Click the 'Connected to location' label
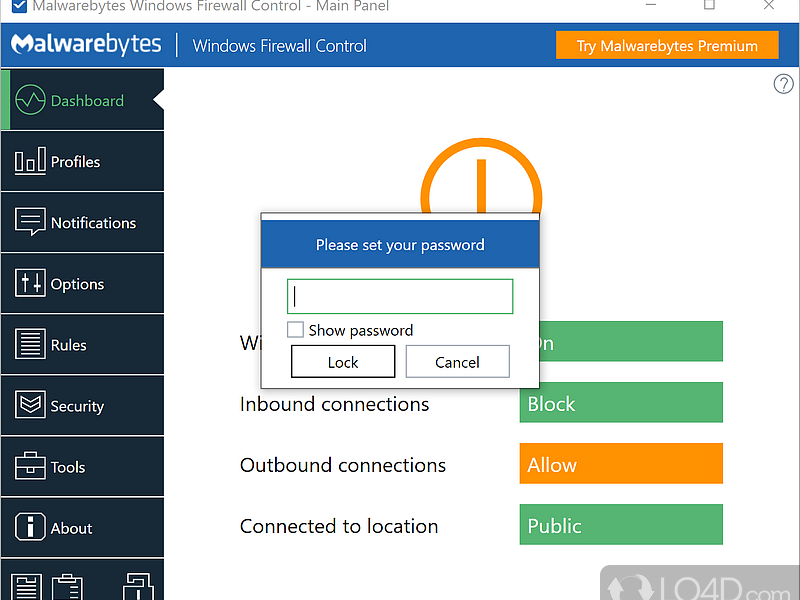The height and width of the screenshot is (600, 800). 339,526
